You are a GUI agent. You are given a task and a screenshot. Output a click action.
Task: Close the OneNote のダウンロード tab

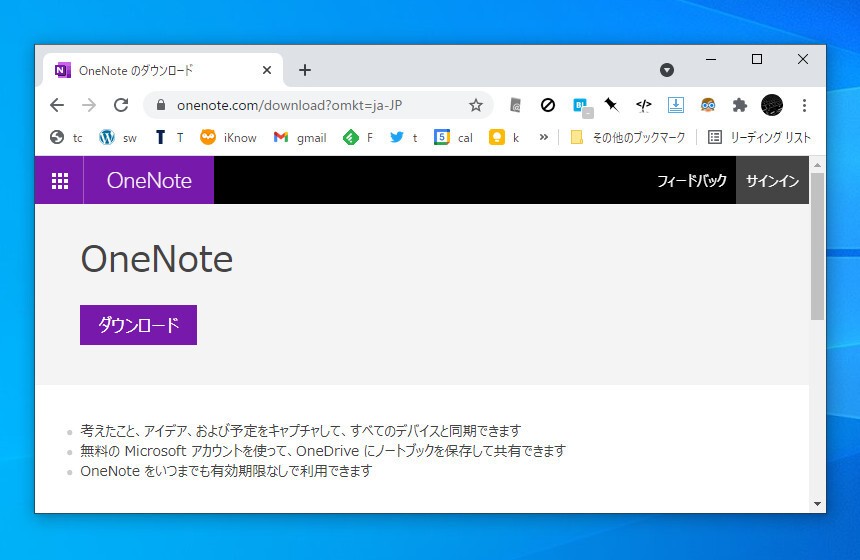pyautogui.click(x=267, y=70)
